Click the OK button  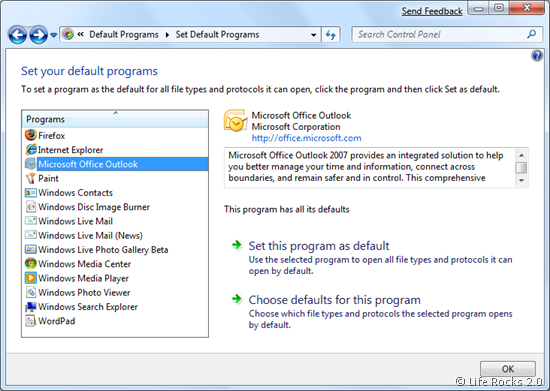[x=508, y=369]
